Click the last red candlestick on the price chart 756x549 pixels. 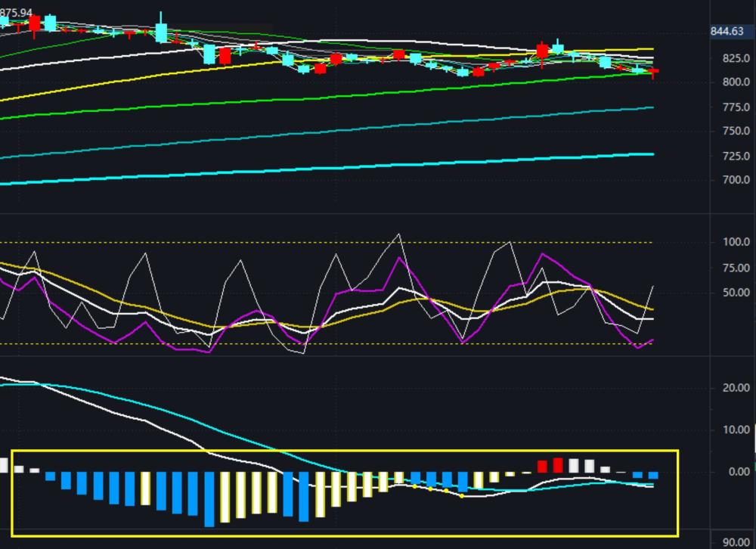(654, 72)
